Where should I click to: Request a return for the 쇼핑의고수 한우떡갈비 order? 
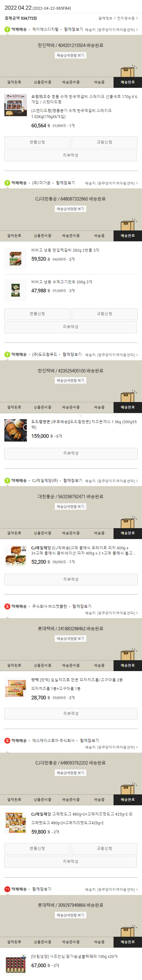(38, 142)
